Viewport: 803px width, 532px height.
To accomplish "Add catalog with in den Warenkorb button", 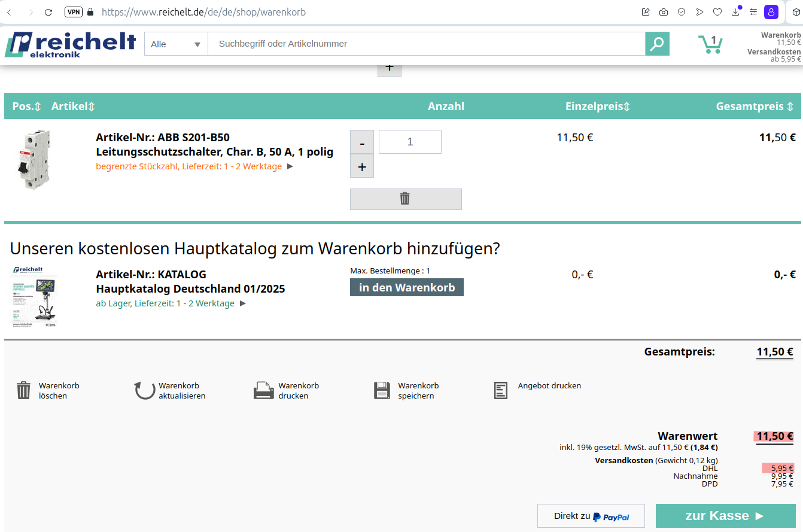I will point(406,288).
